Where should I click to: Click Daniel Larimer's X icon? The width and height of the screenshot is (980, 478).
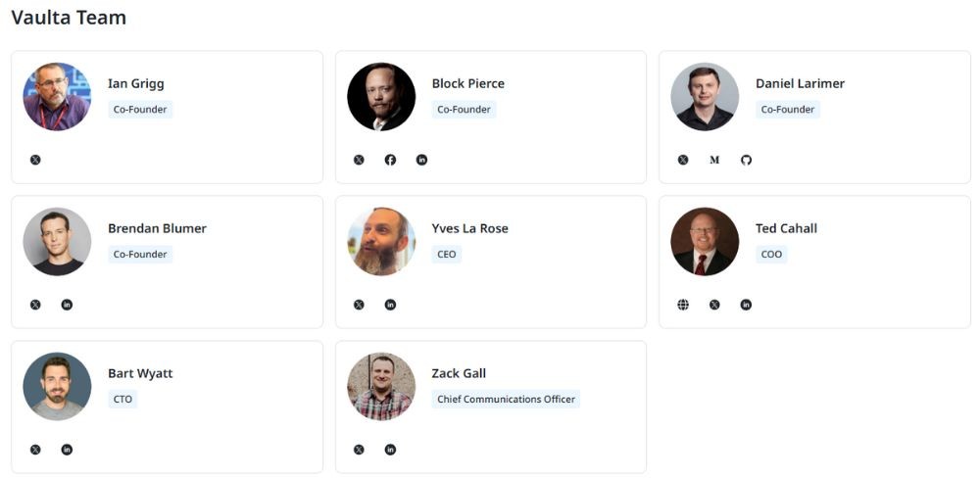click(x=683, y=160)
